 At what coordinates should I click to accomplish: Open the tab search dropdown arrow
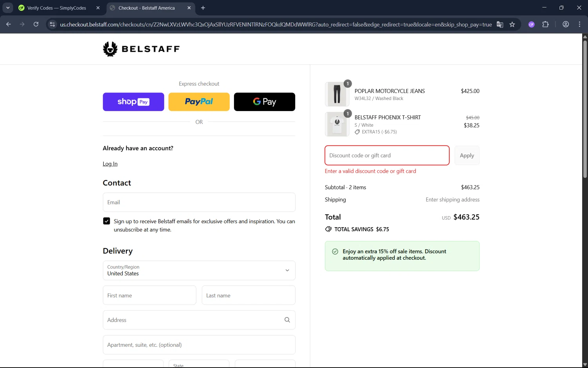[8, 8]
